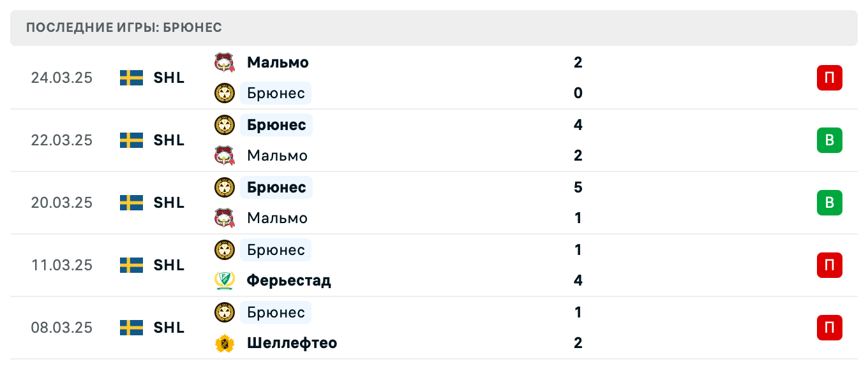Click Malmö logo in 24.03.25 match
Viewport: 868px width, 371px height.
click(224, 62)
